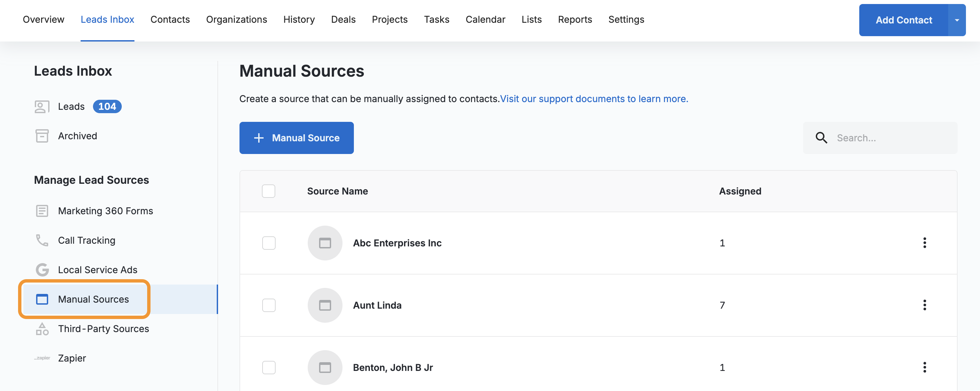Screen dimensions: 980x391
Task: Toggle the select-all checkbox in table header
Action: point(268,191)
